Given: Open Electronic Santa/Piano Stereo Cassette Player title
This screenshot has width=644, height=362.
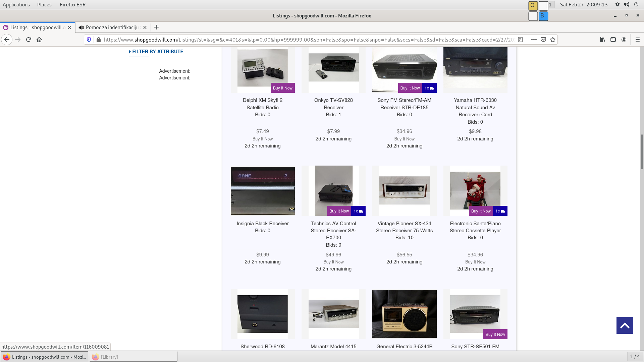Looking at the screenshot, I should pos(475,227).
